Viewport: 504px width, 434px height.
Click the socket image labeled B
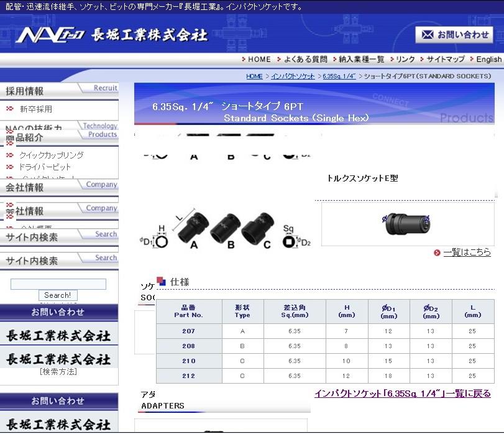click(226, 229)
